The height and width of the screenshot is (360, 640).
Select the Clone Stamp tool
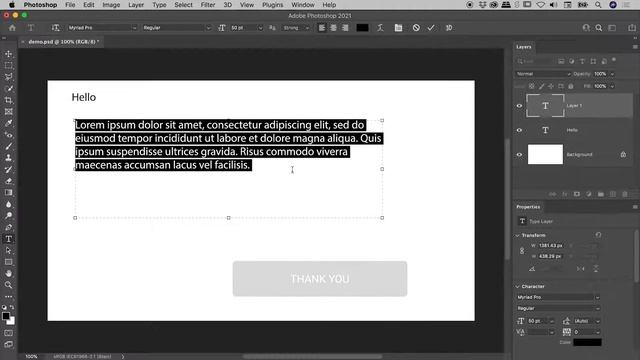pyautogui.click(x=9, y=158)
